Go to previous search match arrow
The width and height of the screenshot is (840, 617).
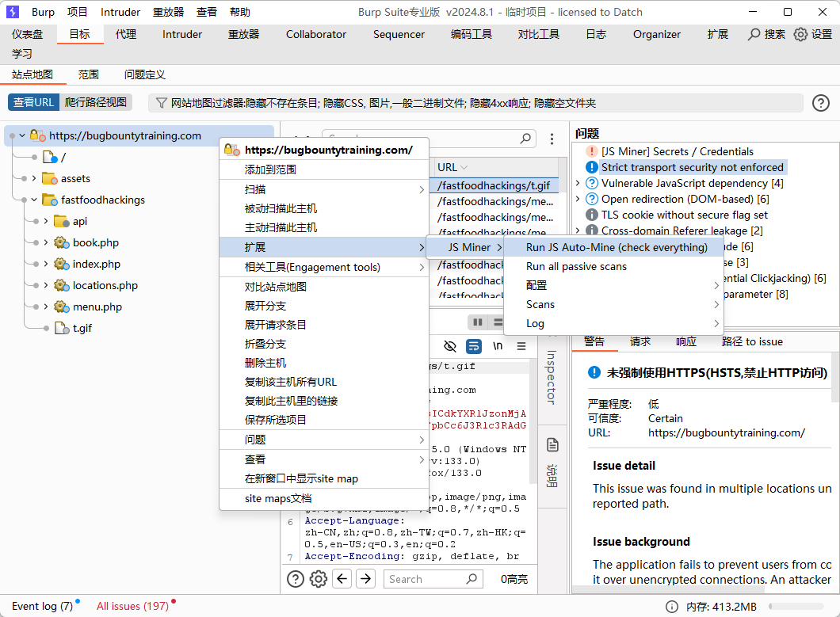pos(342,579)
